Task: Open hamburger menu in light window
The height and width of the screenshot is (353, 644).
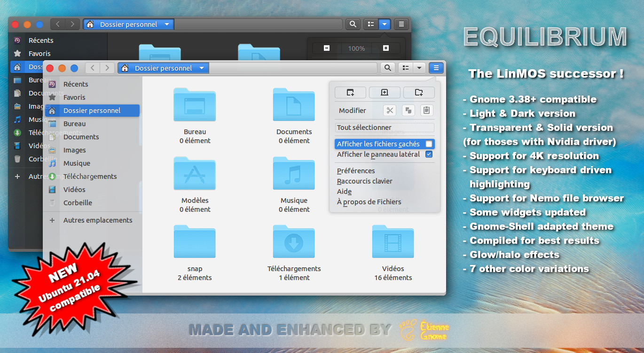Action: click(x=436, y=68)
